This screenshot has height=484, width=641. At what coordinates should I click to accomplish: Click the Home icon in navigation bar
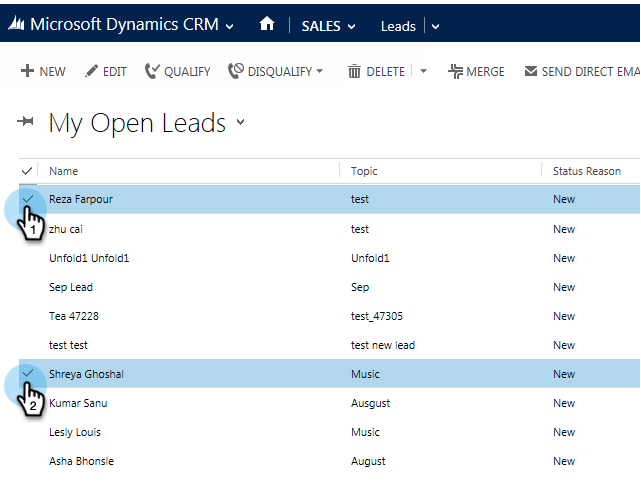tap(267, 25)
